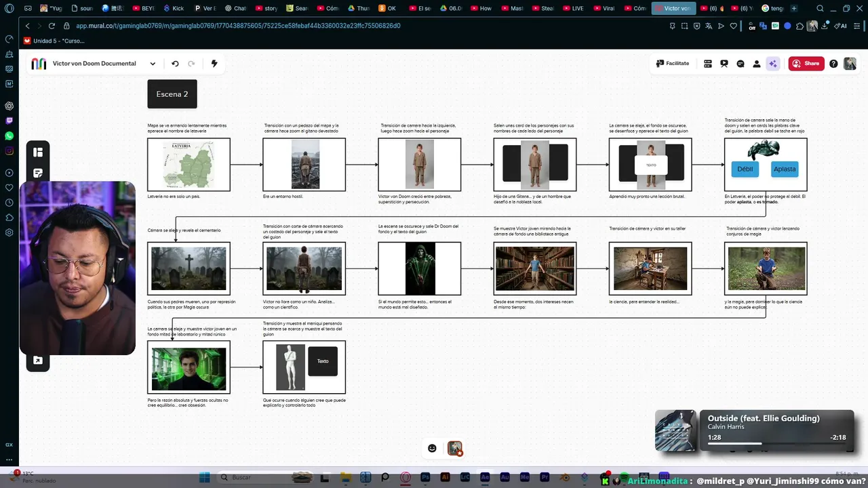This screenshot has width=868, height=488.
Task: Click the red Share button
Action: 806,64
